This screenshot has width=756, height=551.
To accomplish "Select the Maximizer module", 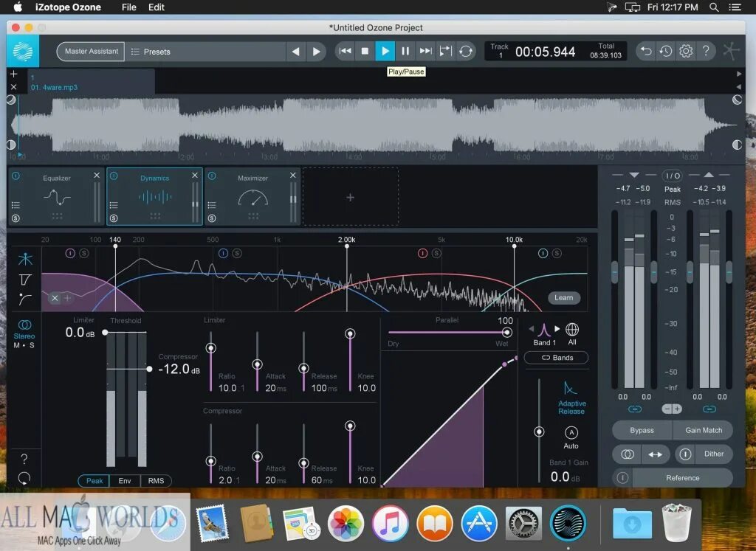I will (x=252, y=196).
